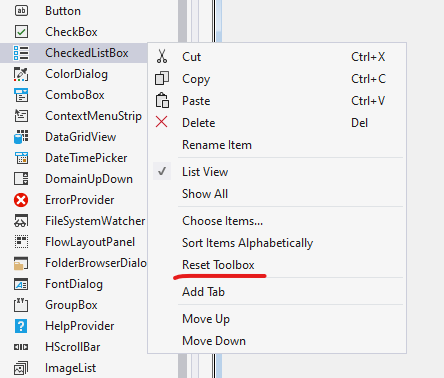Viewport: 444px width, 378px height.
Task: Toggle the List View checkmark
Action: (x=162, y=171)
